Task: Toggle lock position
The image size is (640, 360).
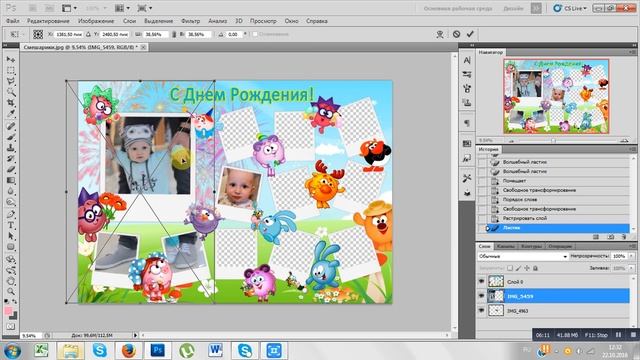Action: click(527, 268)
